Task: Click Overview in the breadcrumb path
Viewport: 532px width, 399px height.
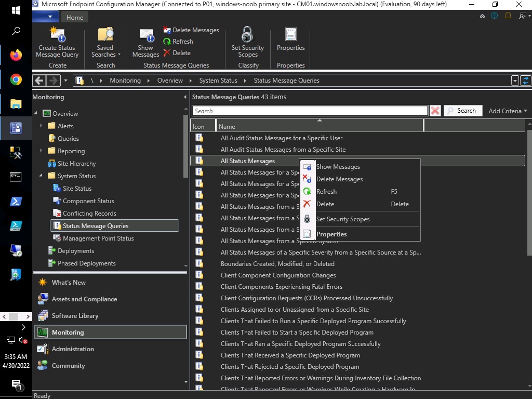Action: 170,81
